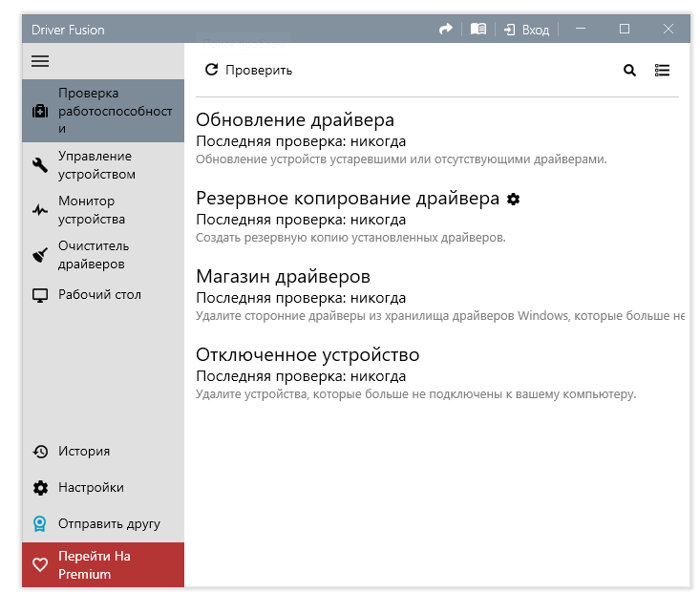Screen dimensions: 700x593
Task: Click Отправить другу
Action: tap(109, 523)
